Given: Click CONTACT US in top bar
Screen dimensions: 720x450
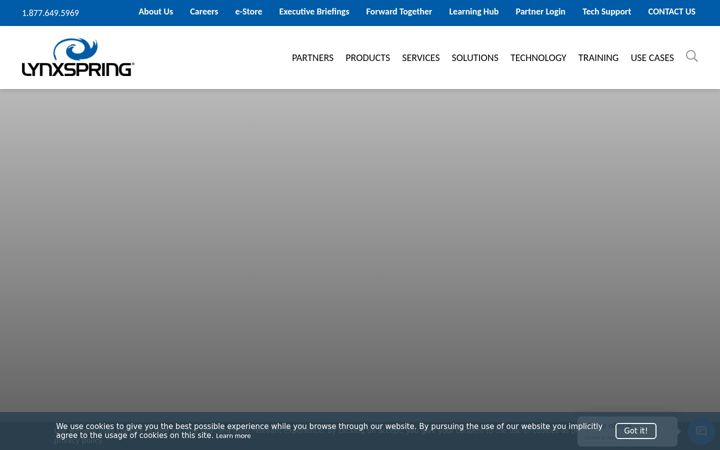Looking at the screenshot, I should 672,12.
